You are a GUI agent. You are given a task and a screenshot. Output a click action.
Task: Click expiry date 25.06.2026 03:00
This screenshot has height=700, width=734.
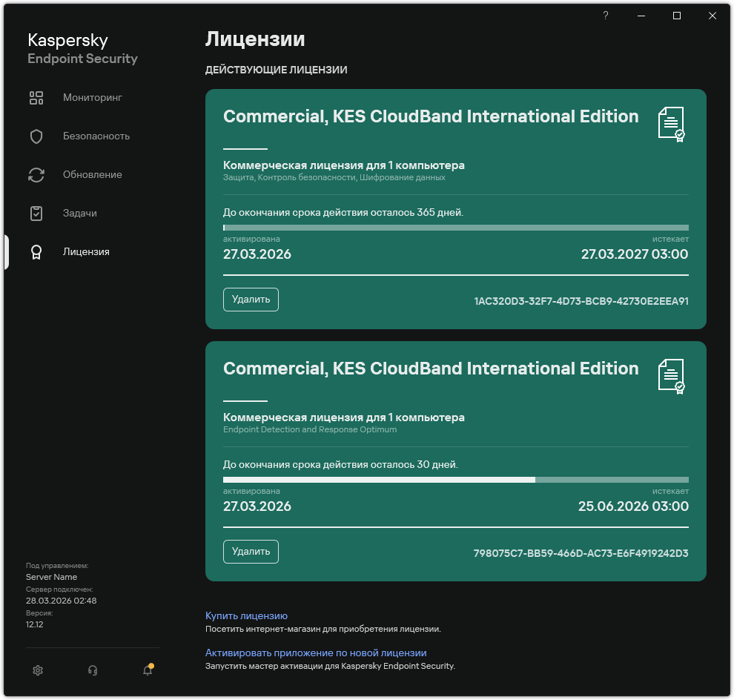(633, 506)
